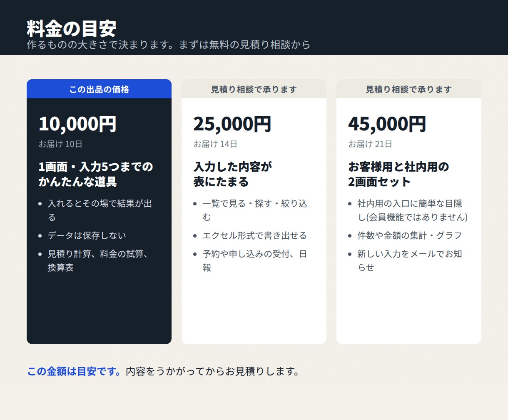Click the bullet 予約や申し込みの受付、日報
The height and width of the screenshot is (420, 508).
tap(255, 260)
